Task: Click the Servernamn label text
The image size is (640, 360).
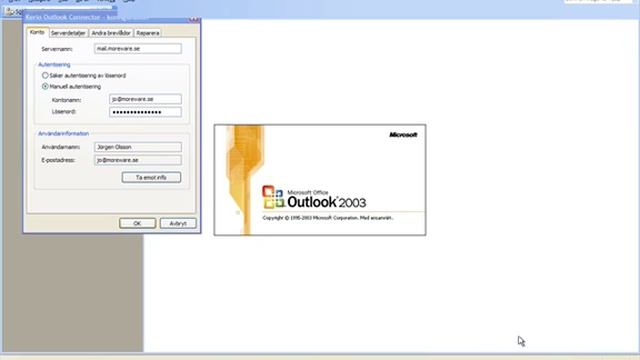Action: (x=57, y=49)
